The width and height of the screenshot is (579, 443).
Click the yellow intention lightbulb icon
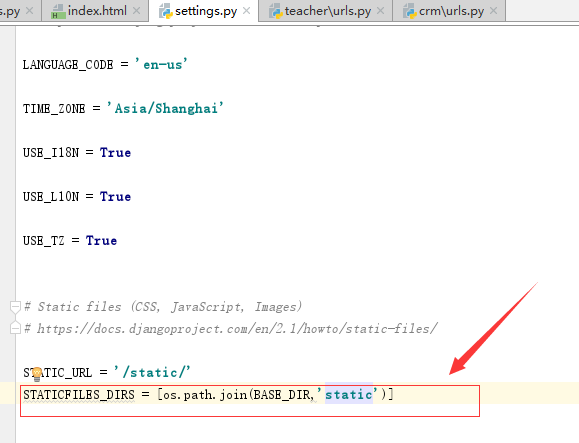[37, 374]
